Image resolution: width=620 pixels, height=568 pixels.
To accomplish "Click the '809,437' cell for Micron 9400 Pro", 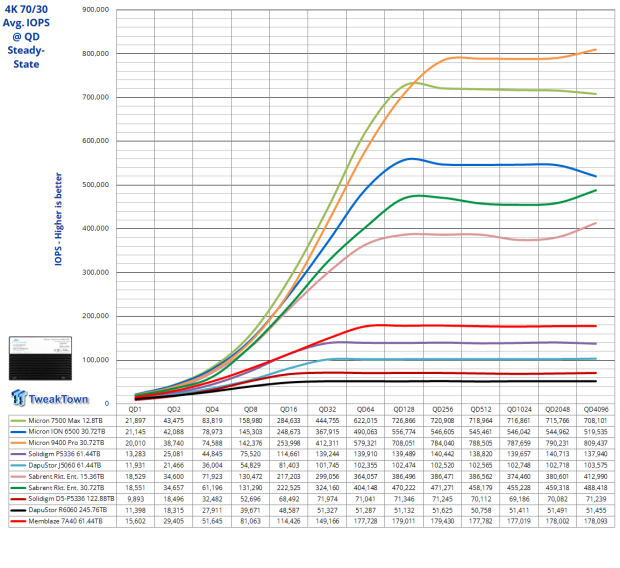I will pos(596,443).
